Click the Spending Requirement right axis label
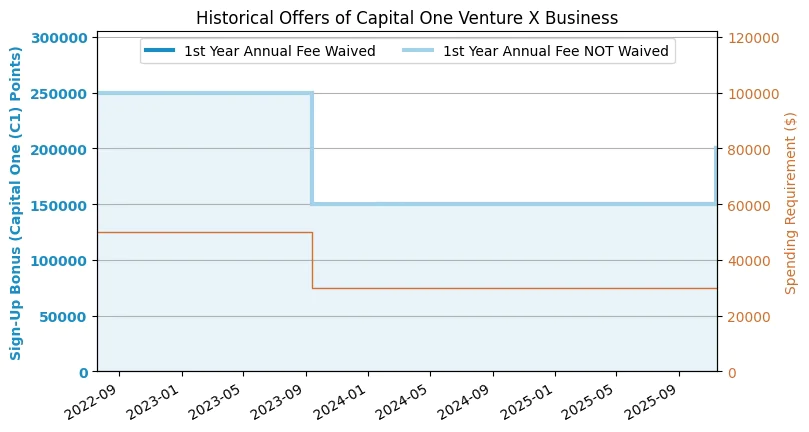Screen dimensions: 809x432 pos(791,204)
